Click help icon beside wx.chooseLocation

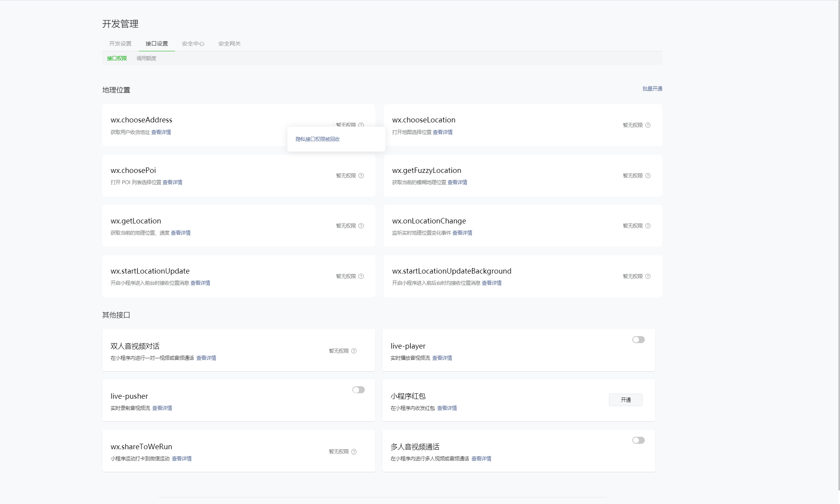pos(648,125)
